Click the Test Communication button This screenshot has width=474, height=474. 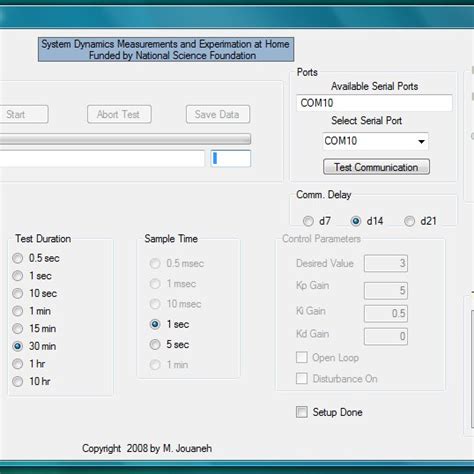(376, 167)
